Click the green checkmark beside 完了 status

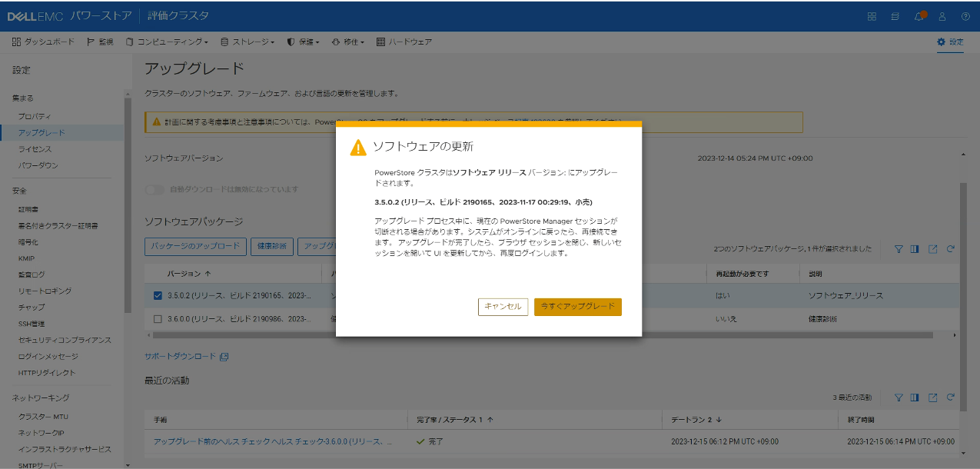420,442
